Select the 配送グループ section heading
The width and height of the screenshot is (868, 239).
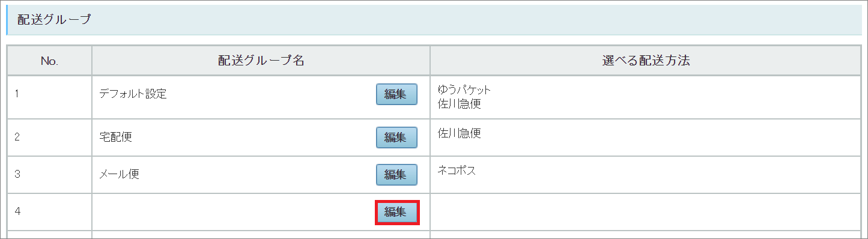click(54, 20)
